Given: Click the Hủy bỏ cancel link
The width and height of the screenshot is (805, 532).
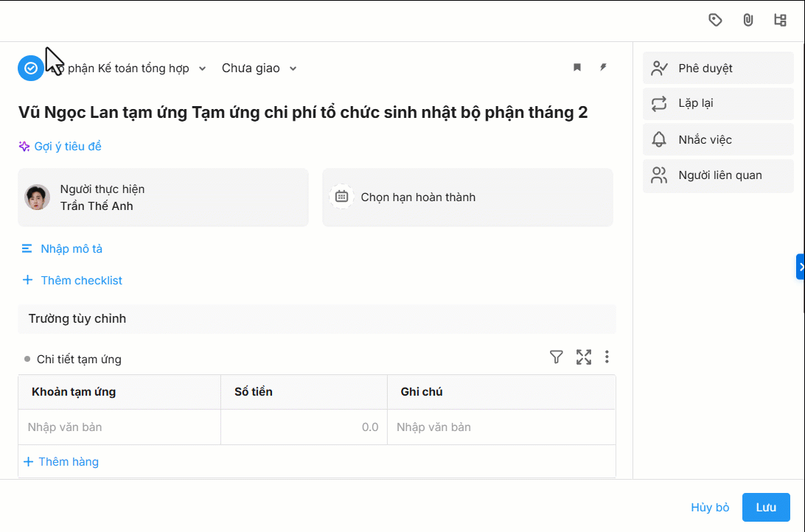Looking at the screenshot, I should tap(710, 508).
